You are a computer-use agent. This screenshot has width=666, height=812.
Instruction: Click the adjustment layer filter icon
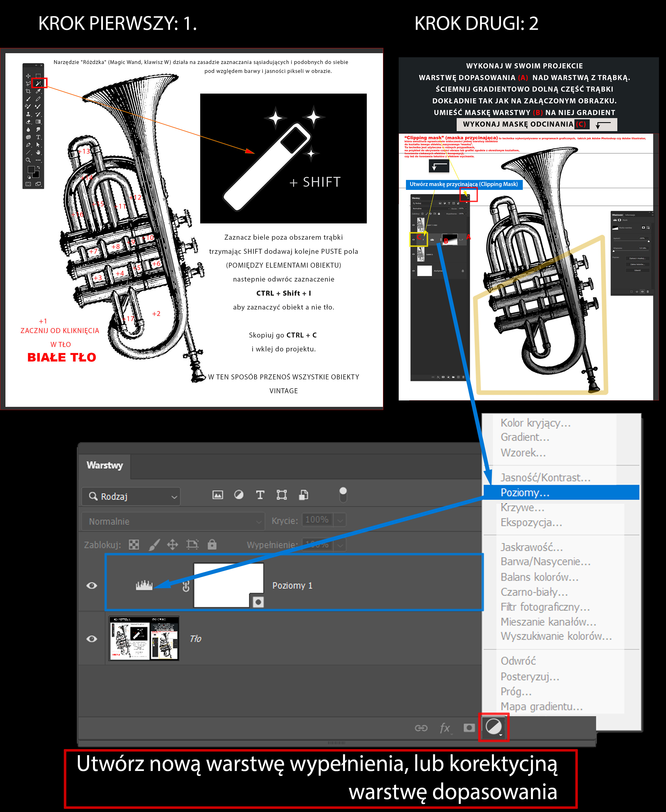[x=239, y=495]
